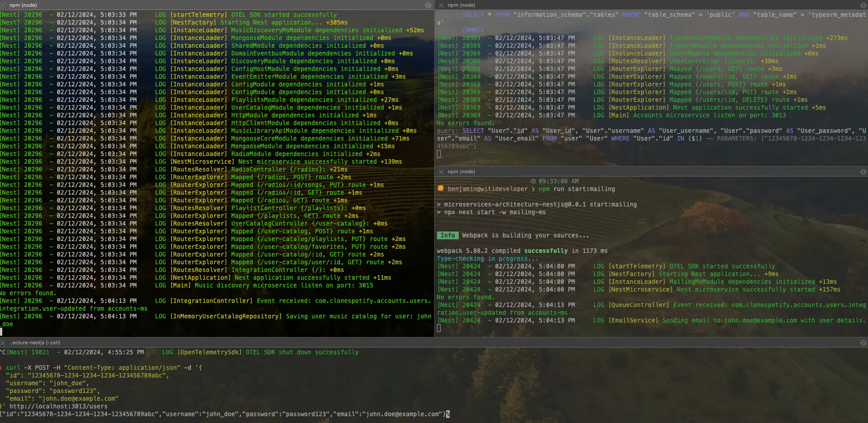
Task: Click the cursor block in the mailing pane
Action: [439, 328]
